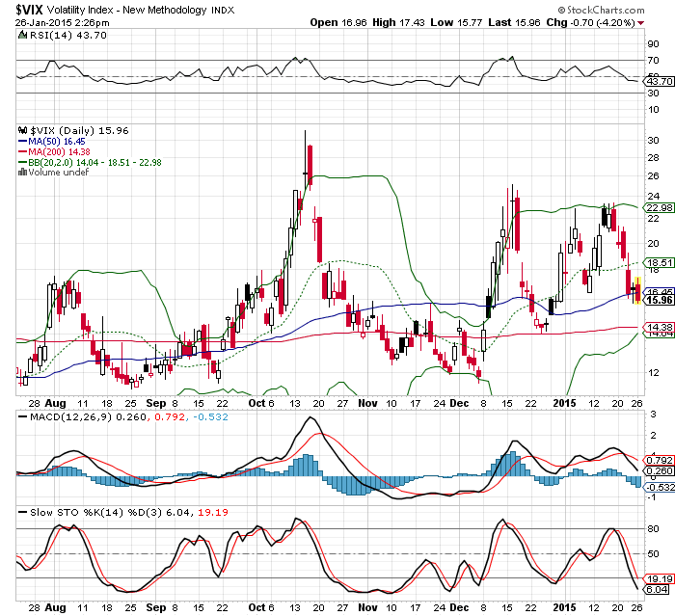Click the 'Slow STO %K(14) %D(3)' label
Viewport: 675px width, 616px height.
(96, 513)
